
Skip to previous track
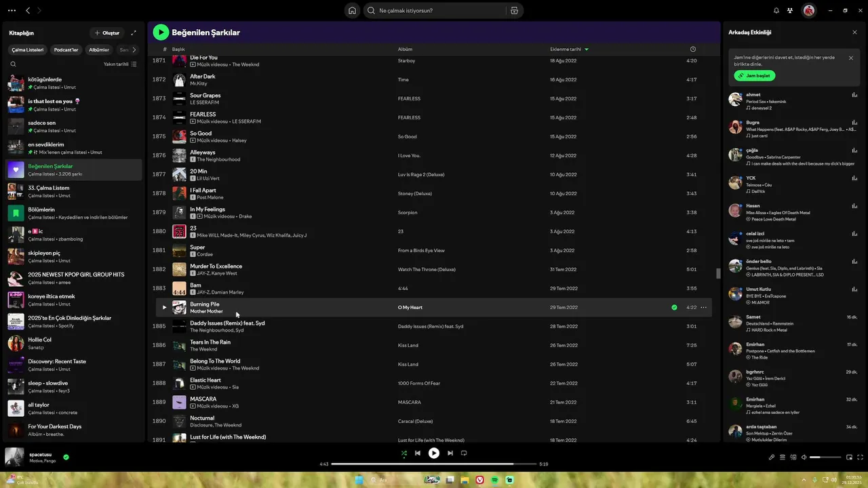(x=418, y=453)
